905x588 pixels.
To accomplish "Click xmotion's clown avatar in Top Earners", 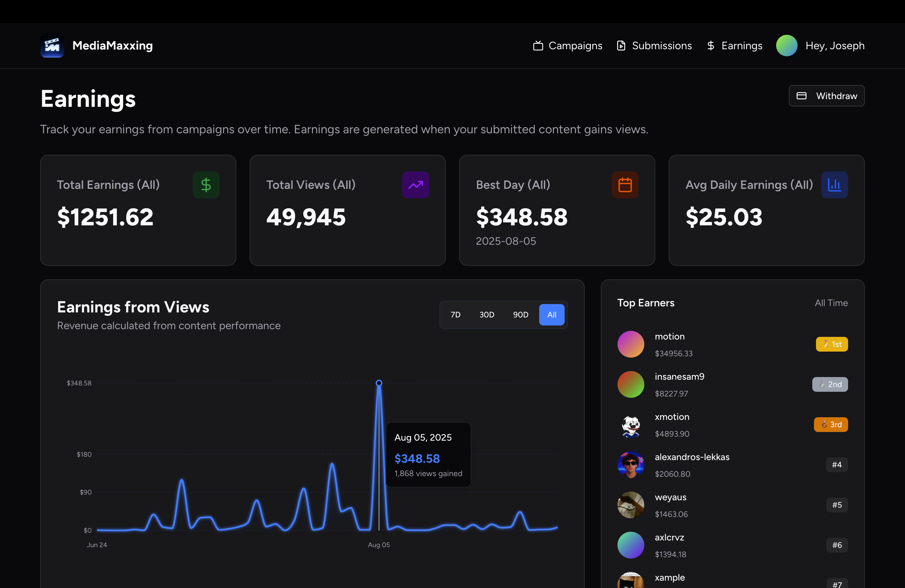I will (x=631, y=425).
